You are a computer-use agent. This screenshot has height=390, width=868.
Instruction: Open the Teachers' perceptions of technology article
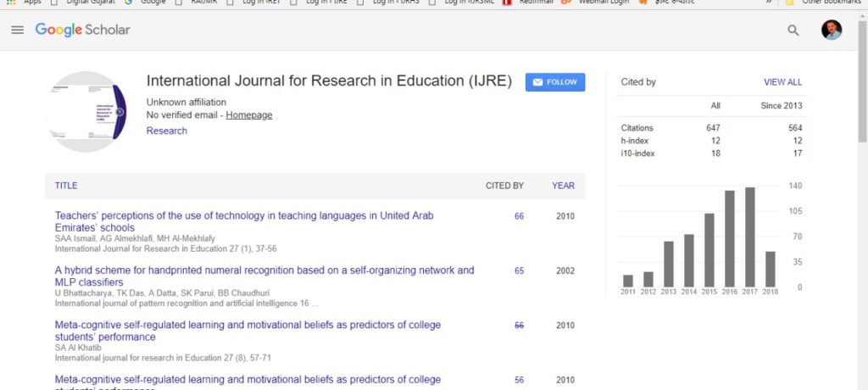(244, 221)
